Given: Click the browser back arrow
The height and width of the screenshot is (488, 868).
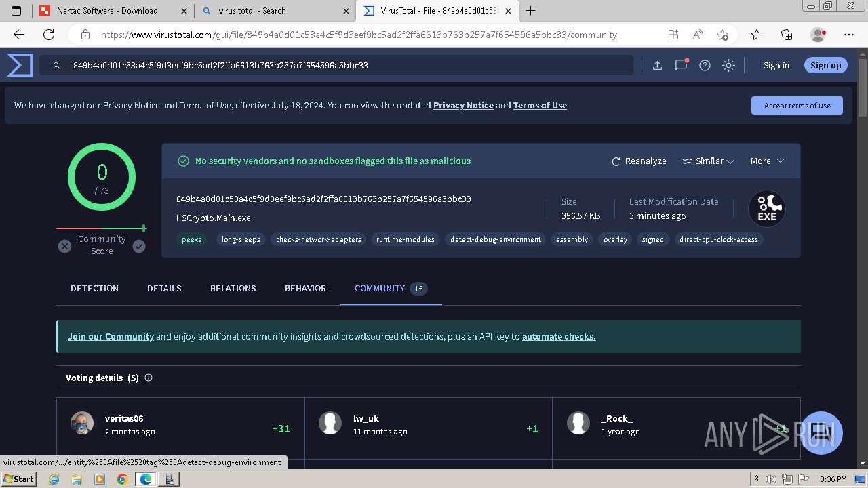Looking at the screenshot, I should 19,35.
